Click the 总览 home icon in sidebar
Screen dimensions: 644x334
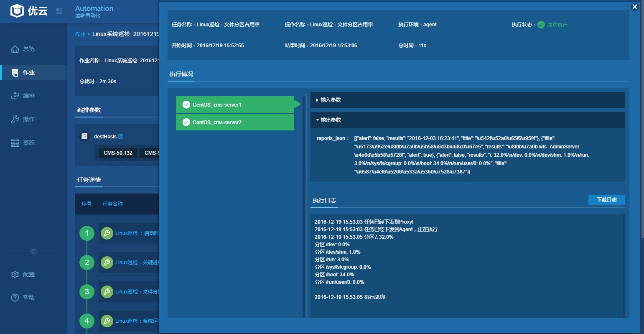[x=15, y=49]
